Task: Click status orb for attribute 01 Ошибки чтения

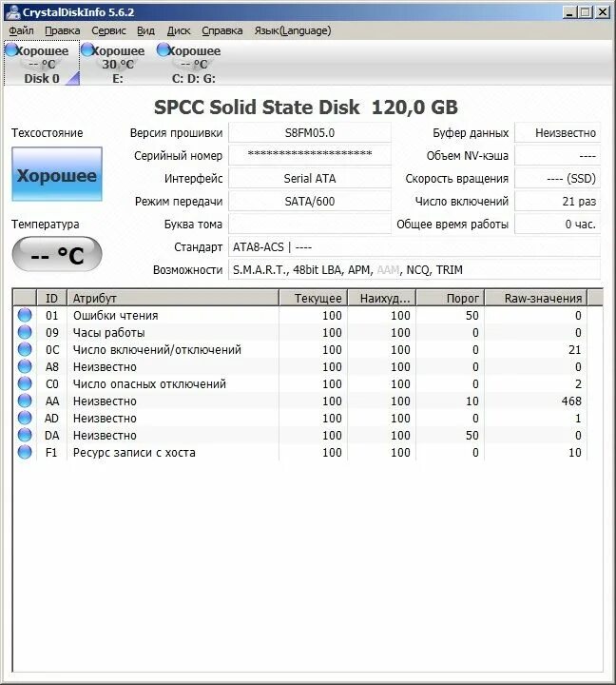Action: coord(25,315)
